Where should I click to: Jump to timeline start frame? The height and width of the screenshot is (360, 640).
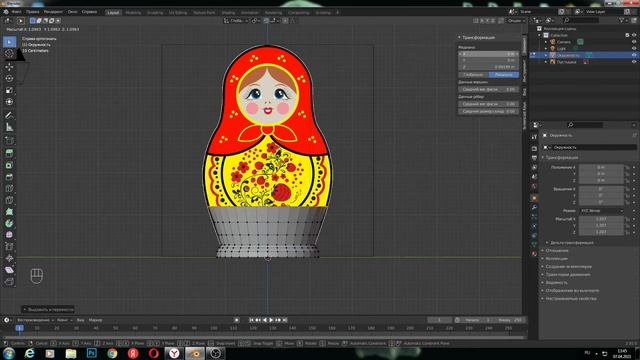251,320
